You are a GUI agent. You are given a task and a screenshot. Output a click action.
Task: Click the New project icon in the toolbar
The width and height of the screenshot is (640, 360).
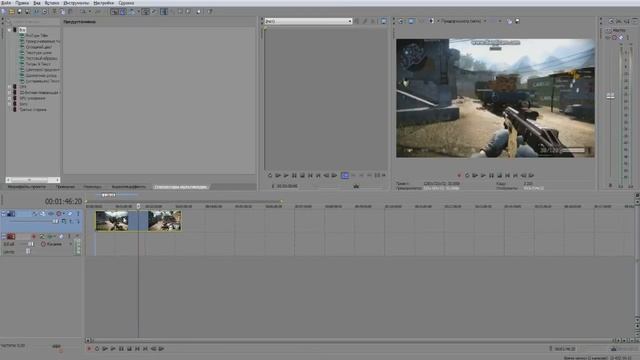(x=3, y=12)
